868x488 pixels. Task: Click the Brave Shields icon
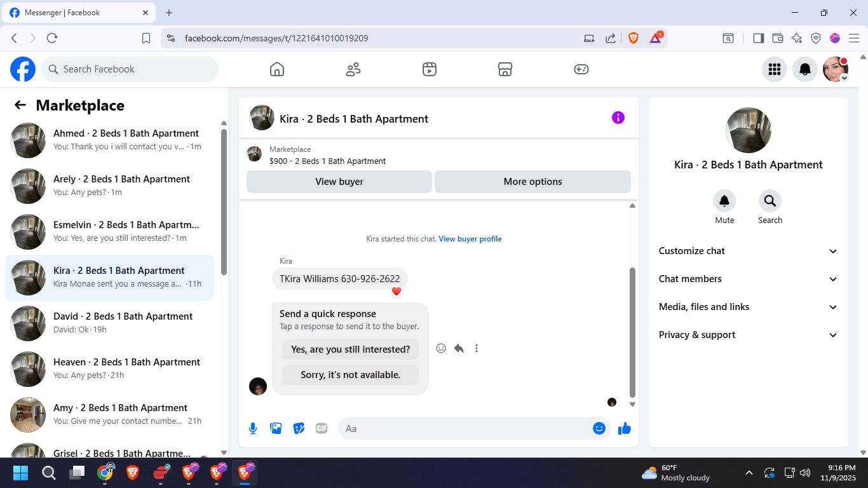pos(634,38)
